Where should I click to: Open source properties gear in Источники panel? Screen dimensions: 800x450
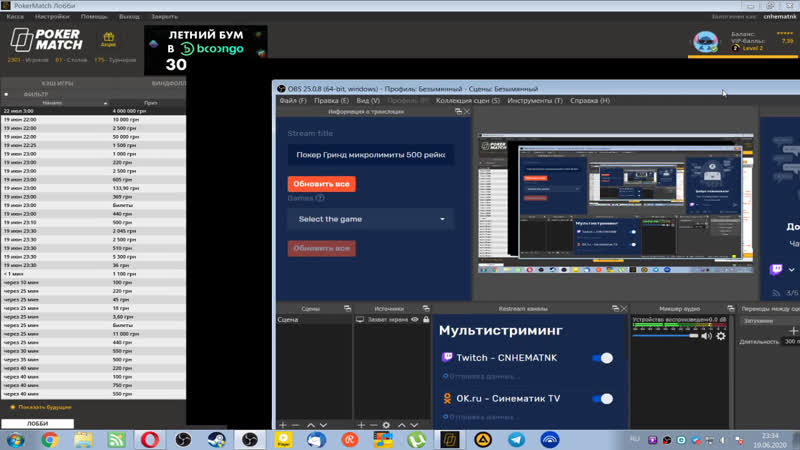click(386, 425)
